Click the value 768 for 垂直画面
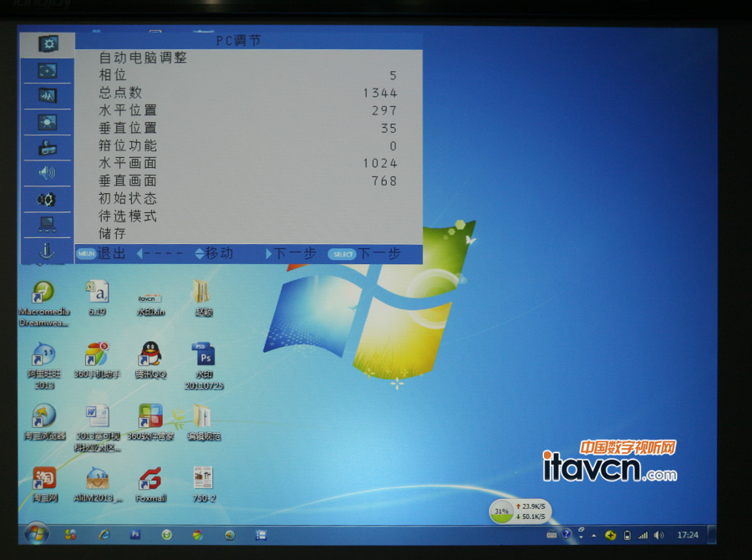This screenshot has height=560, width=752. [384, 181]
